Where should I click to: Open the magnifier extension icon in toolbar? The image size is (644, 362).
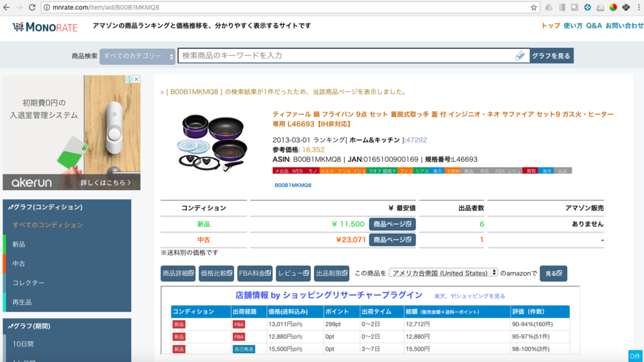coord(575,8)
